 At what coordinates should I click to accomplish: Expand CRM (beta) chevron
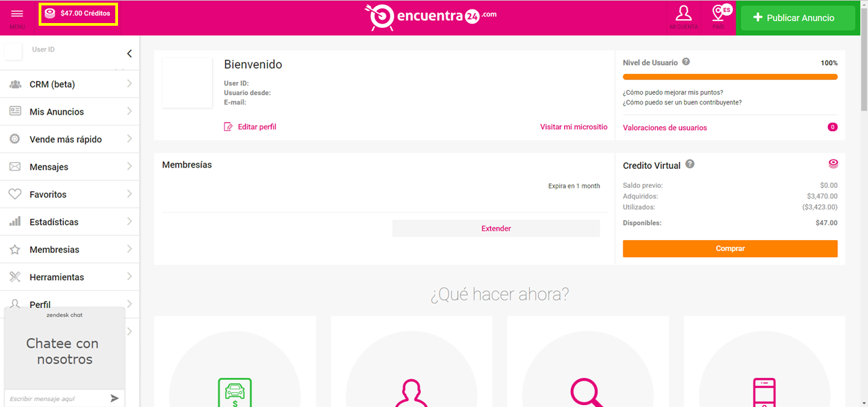tap(129, 84)
